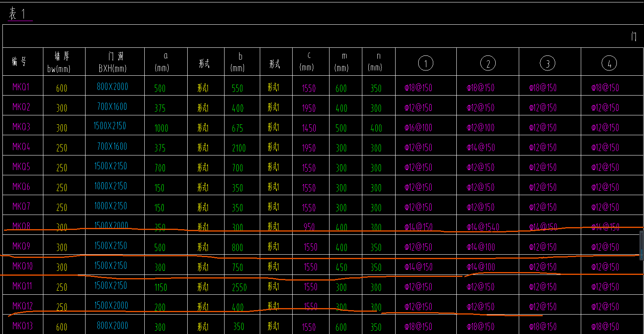The width and height of the screenshot is (644, 334).
Task: Click 700X1600 opening size in MKQ2 row
Action: [112, 106]
